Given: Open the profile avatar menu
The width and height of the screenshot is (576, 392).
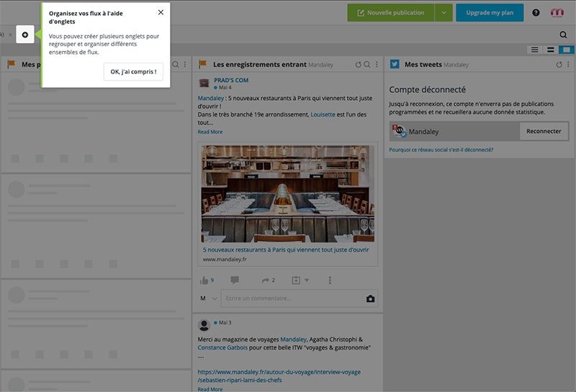Looking at the screenshot, I should coord(557,12).
